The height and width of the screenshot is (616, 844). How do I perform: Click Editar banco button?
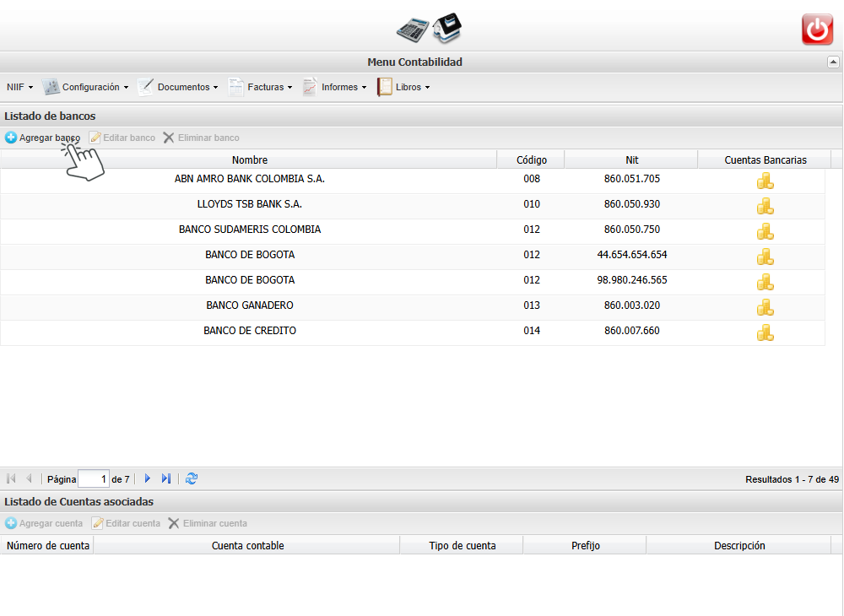(x=122, y=138)
